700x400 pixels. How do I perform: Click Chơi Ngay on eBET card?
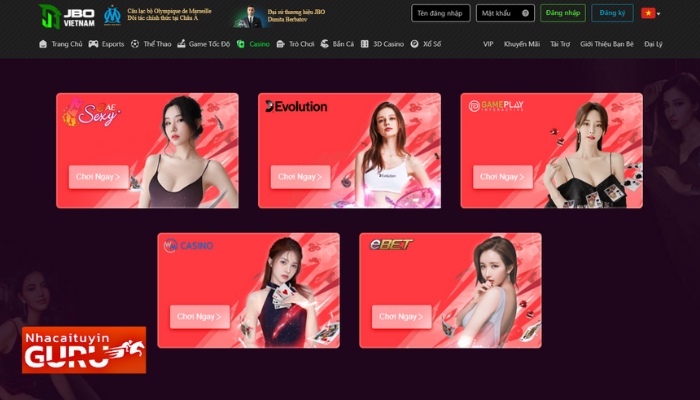coord(401,317)
